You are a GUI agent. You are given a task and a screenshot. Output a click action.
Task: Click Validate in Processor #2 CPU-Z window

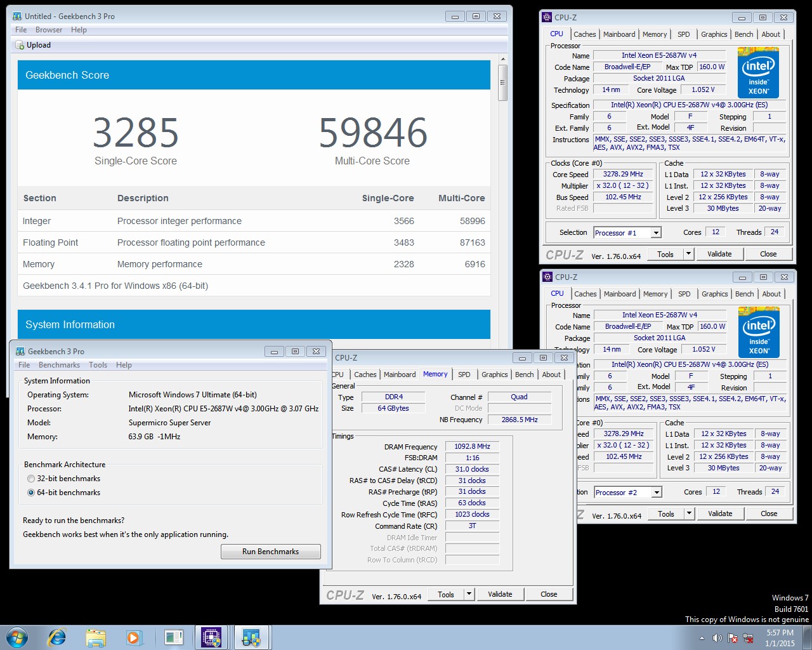point(720,514)
